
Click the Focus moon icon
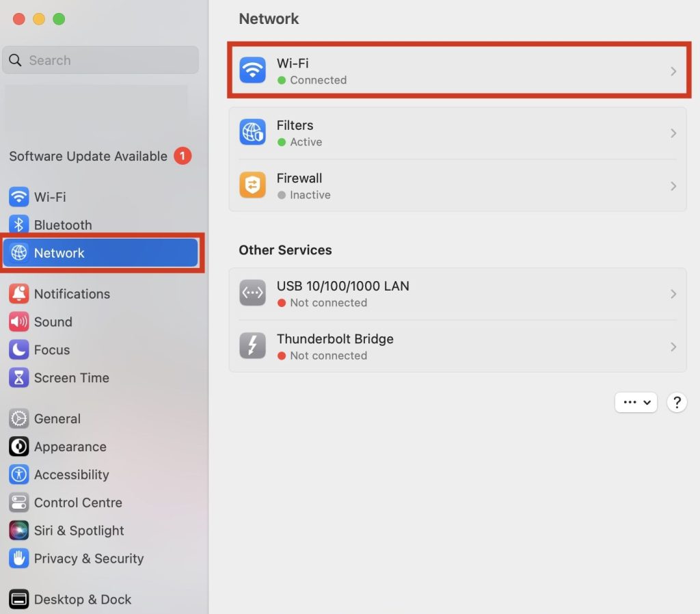[18, 349]
